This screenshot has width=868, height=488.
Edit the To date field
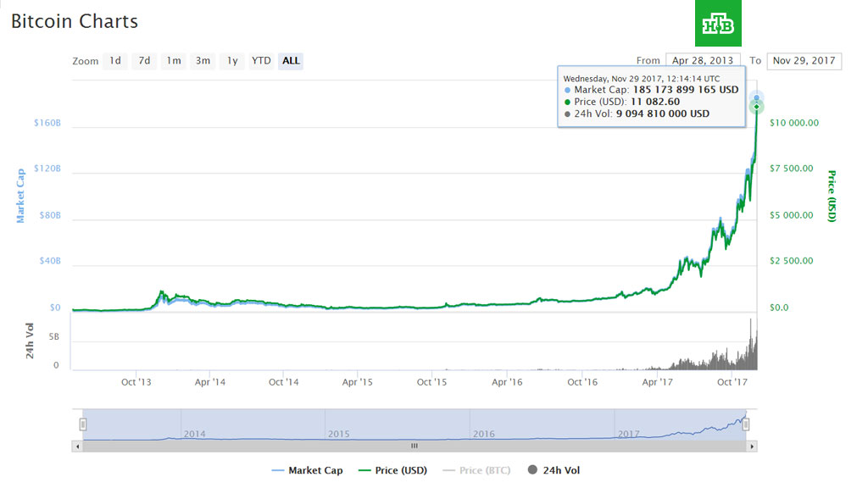click(x=804, y=61)
